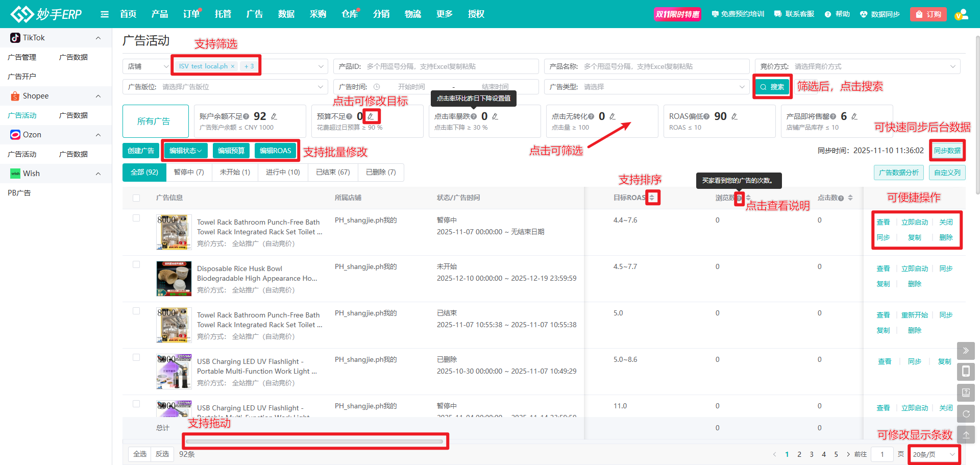The image size is (980, 465).
Task: Click help question icon beside 点击数 header
Action: click(841, 198)
